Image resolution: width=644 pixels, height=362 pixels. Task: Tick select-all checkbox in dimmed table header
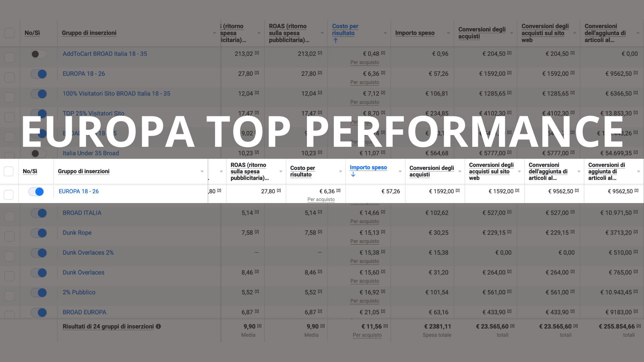[x=9, y=33]
